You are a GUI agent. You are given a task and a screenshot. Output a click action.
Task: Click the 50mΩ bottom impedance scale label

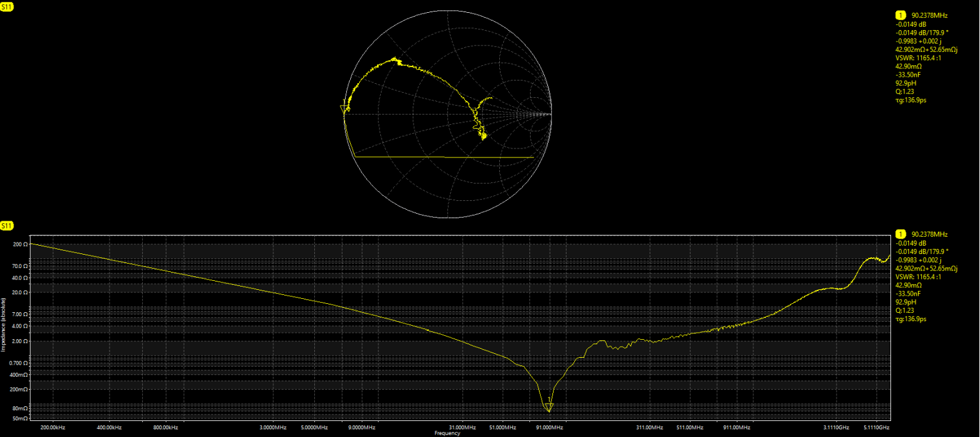tap(20, 418)
